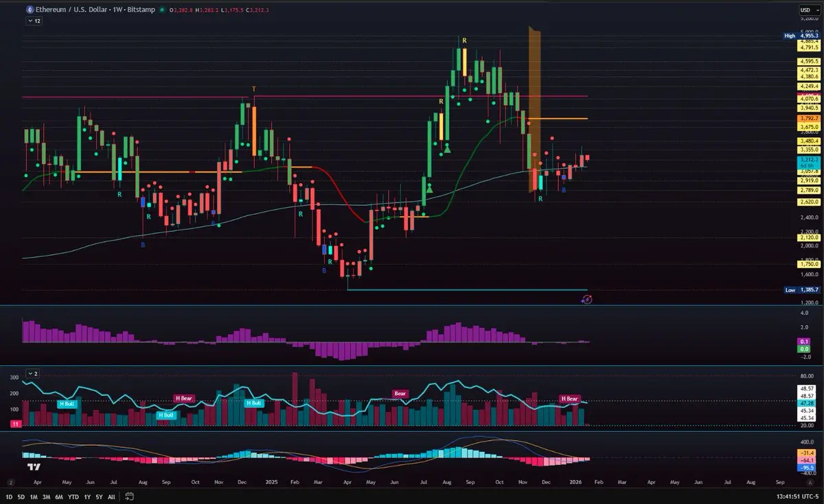Click the H Bull label near December 2024

click(253, 403)
